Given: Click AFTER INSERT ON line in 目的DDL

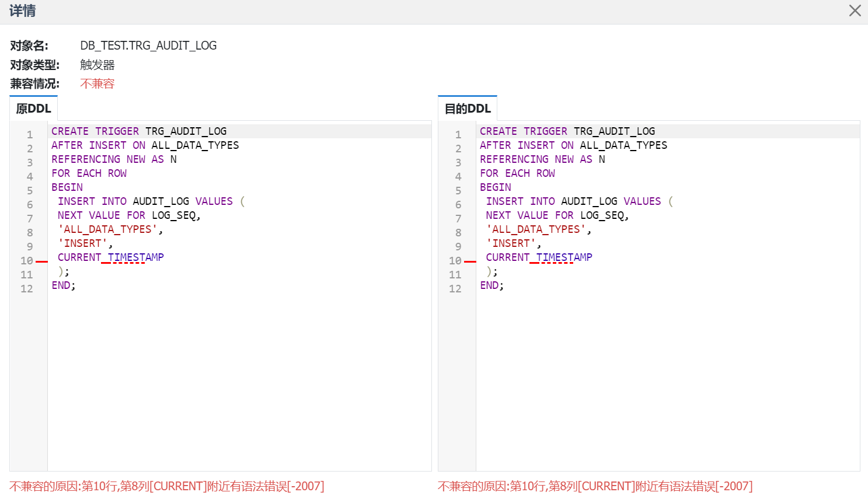Looking at the screenshot, I should 574,145.
